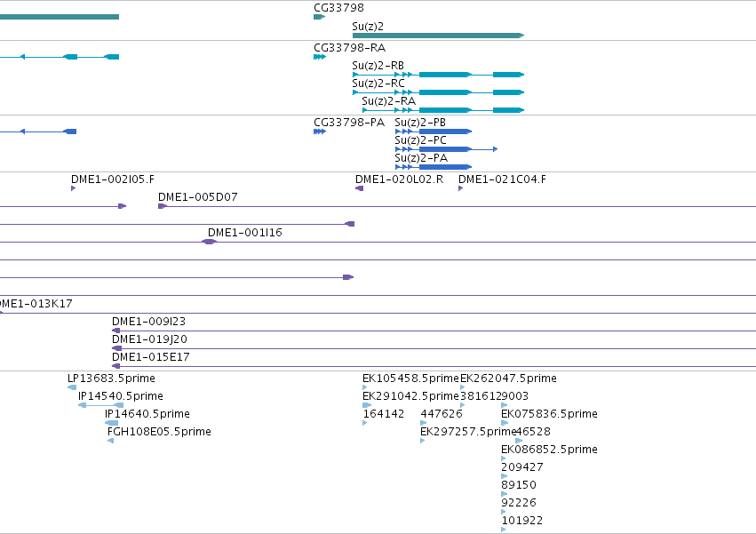Viewport: 756px width, 534px height.
Task: Select the 447626 feature label
Action: (x=442, y=414)
